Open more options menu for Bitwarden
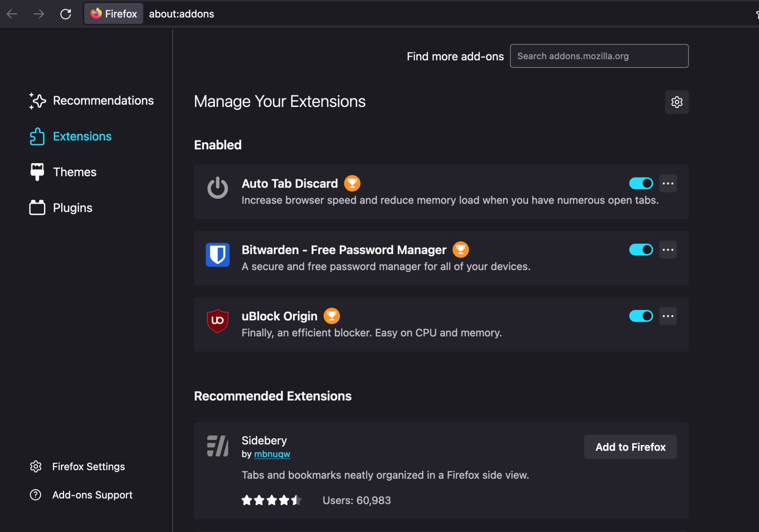Screen dimensions: 759x532 [668, 250]
